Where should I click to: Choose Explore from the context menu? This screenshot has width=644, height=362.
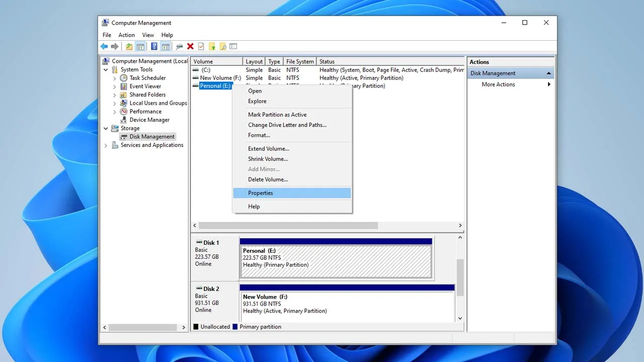coord(292,101)
